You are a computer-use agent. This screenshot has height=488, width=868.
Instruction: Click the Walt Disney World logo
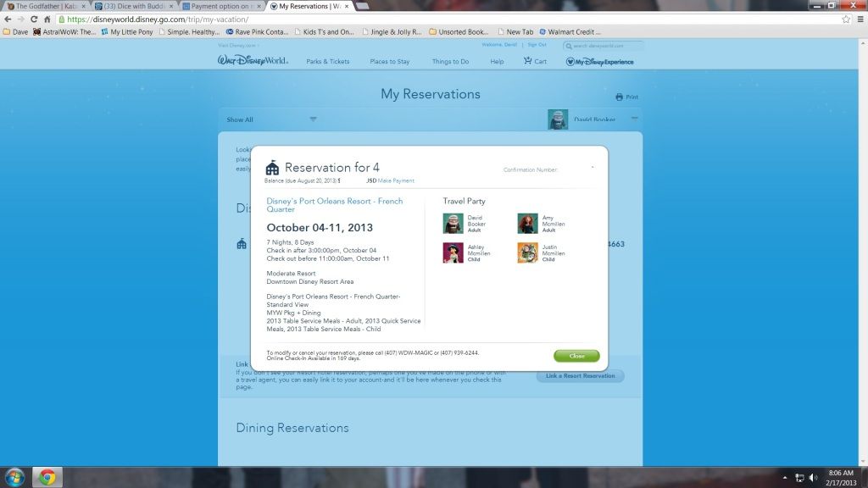coord(253,60)
